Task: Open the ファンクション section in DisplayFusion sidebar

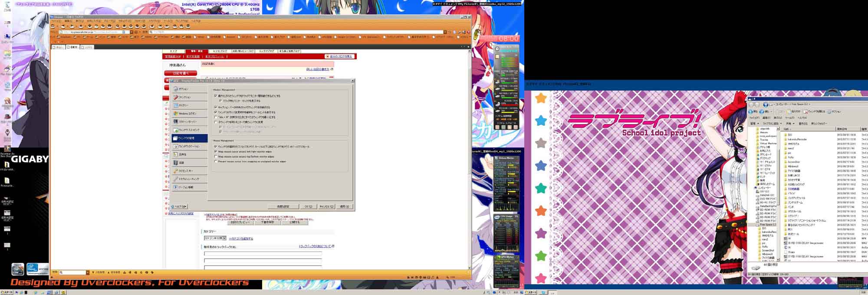Action: (x=189, y=97)
